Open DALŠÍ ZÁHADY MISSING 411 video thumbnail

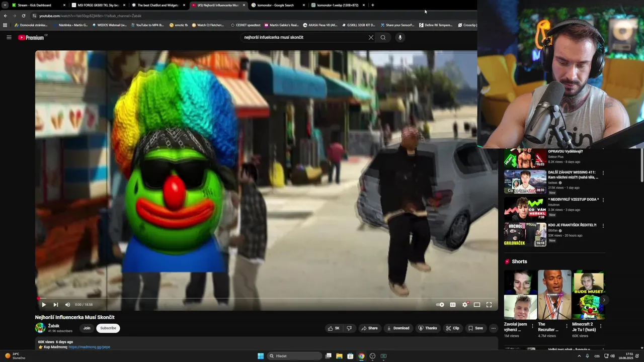click(x=525, y=182)
